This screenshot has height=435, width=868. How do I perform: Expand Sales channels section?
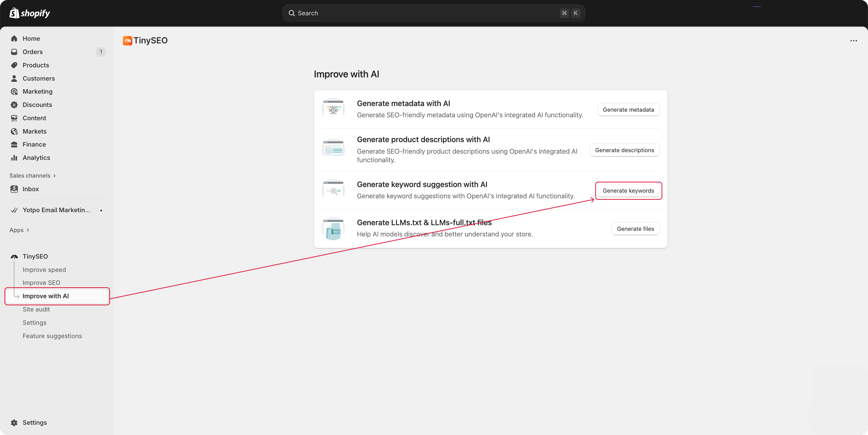(54, 176)
